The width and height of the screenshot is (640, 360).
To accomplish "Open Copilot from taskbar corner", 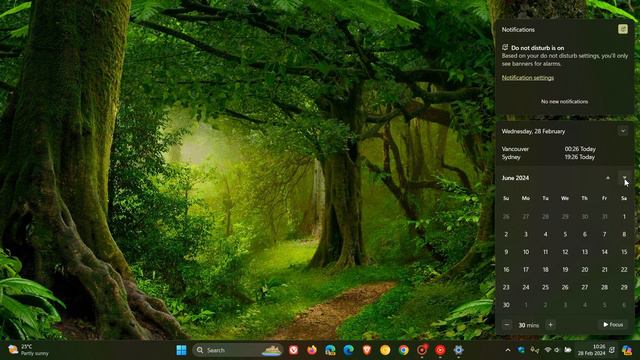I will click(x=627, y=350).
